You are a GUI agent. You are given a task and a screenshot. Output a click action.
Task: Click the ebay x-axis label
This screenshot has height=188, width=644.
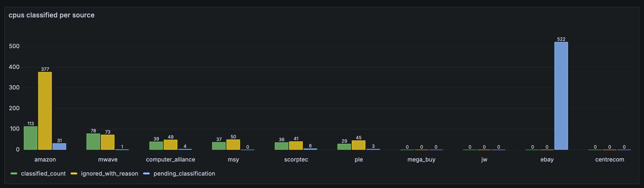click(x=547, y=160)
